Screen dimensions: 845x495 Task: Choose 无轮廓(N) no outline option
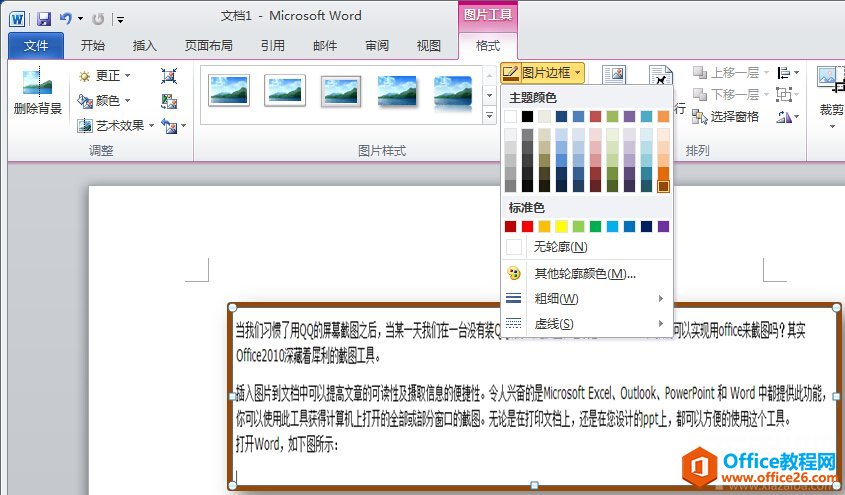[587, 247]
